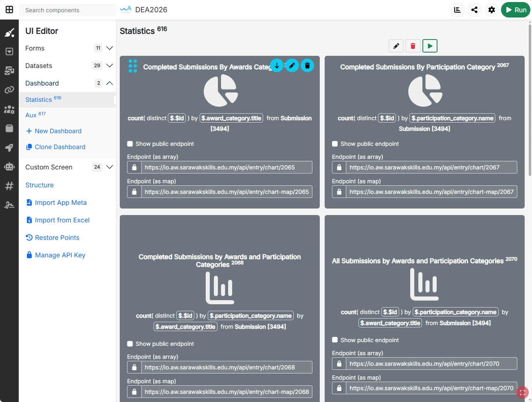Click the lock icon beside chart/2065 endpoint
The height and width of the screenshot is (402, 532).
coord(134,167)
